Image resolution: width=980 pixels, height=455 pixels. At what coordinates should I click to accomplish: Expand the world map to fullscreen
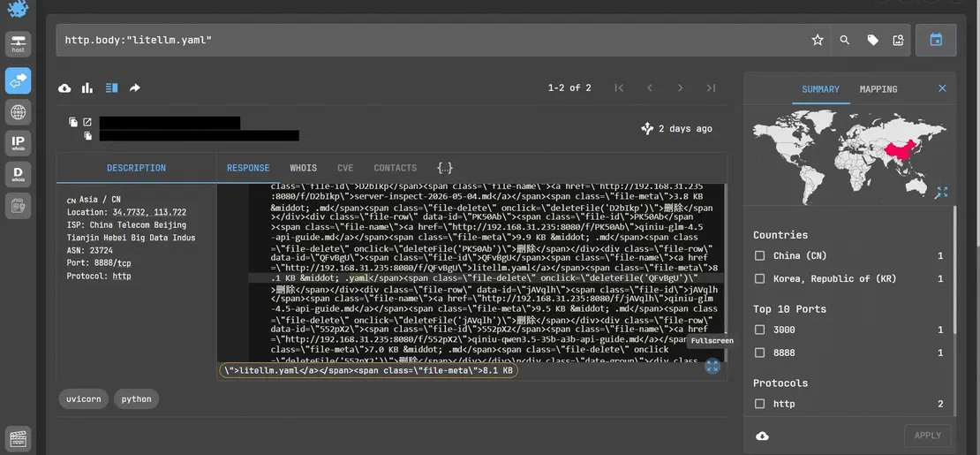coord(941,193)
